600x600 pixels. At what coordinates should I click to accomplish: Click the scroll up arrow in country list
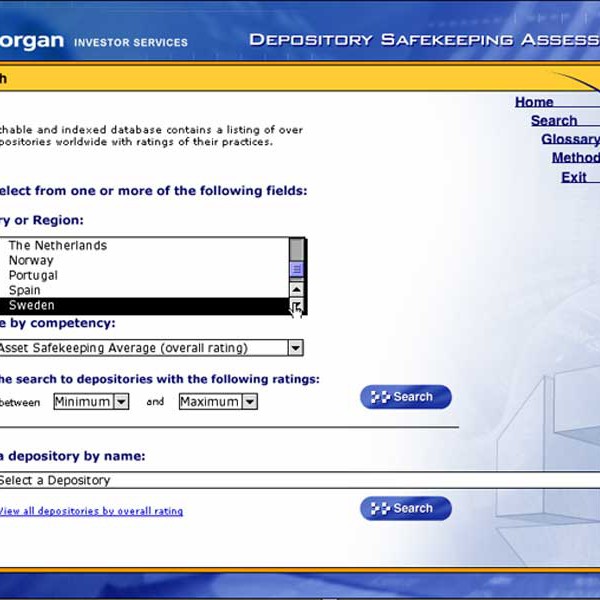click(x=296, y=290)
